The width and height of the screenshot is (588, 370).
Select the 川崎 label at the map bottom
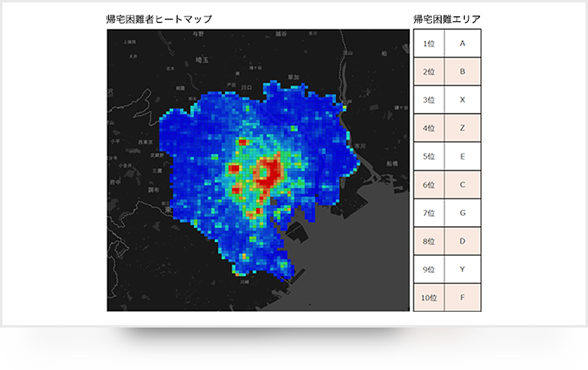(x=244, y=281)
